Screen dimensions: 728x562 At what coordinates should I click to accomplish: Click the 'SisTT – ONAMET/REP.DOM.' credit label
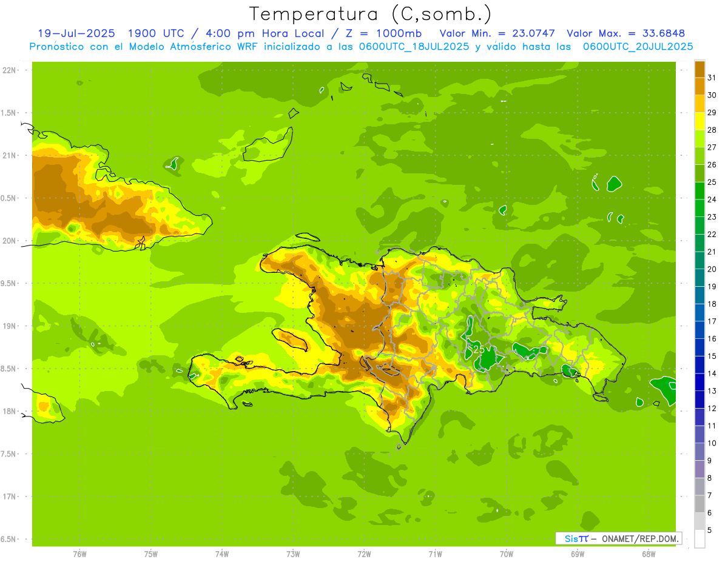click(619, 538)
